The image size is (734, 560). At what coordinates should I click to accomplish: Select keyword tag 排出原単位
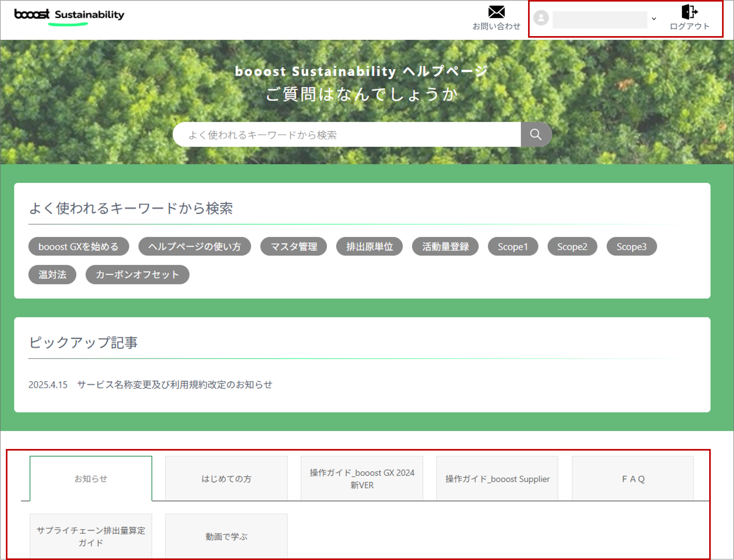[369, 247]
